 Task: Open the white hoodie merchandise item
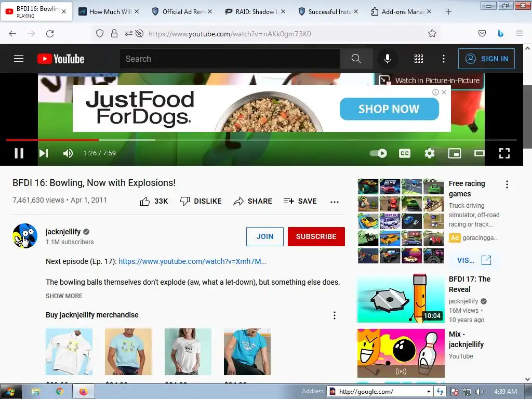click(x=69, y=352)
